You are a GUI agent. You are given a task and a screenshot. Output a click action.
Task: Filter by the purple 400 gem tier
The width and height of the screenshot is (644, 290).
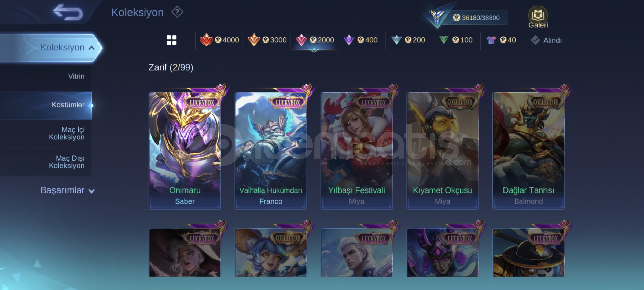(x=361, y=40)
